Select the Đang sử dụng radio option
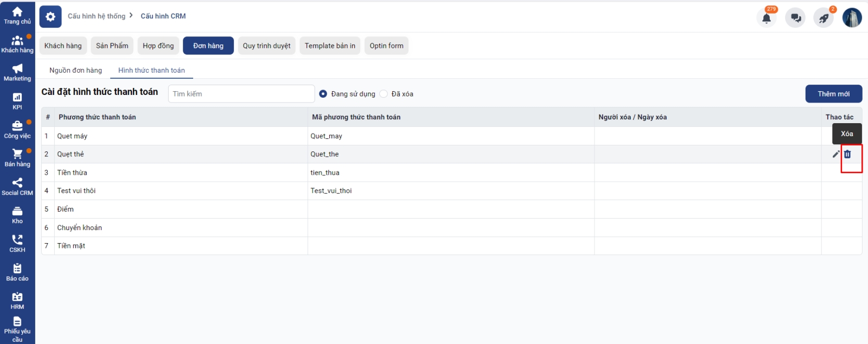868x344 pixels. tap(323, 94)
